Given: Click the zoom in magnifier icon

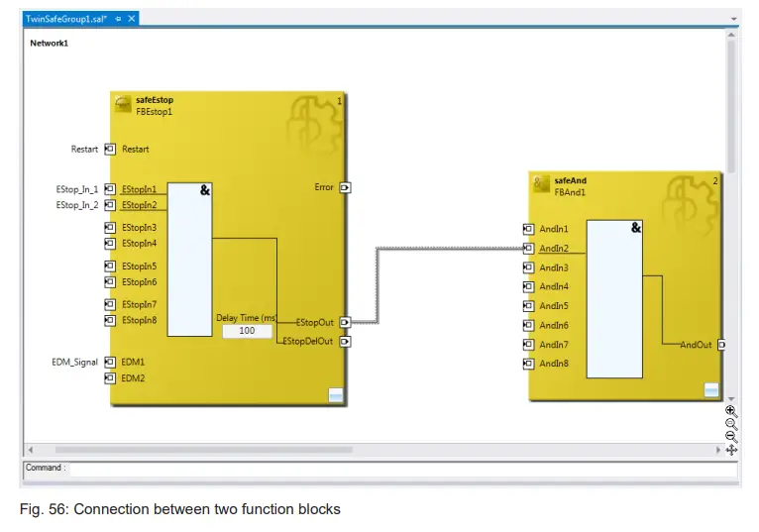Looking at the screenshot, I should pos(731,411).
